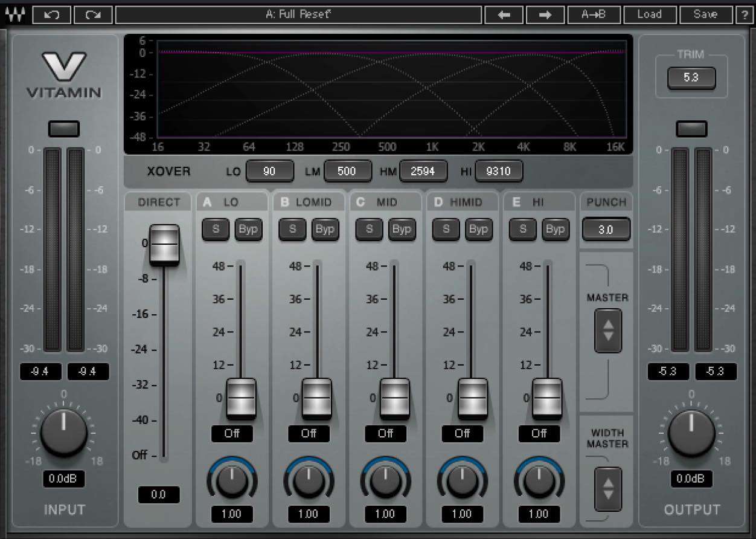Bypass the LOMID band

tap(325, 229)
